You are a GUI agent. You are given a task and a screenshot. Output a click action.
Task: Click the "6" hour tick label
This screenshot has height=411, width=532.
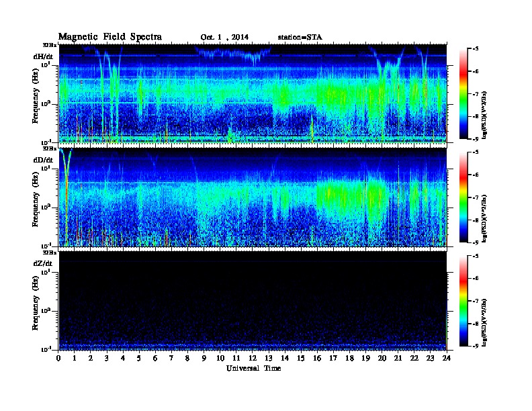[155, 359]
